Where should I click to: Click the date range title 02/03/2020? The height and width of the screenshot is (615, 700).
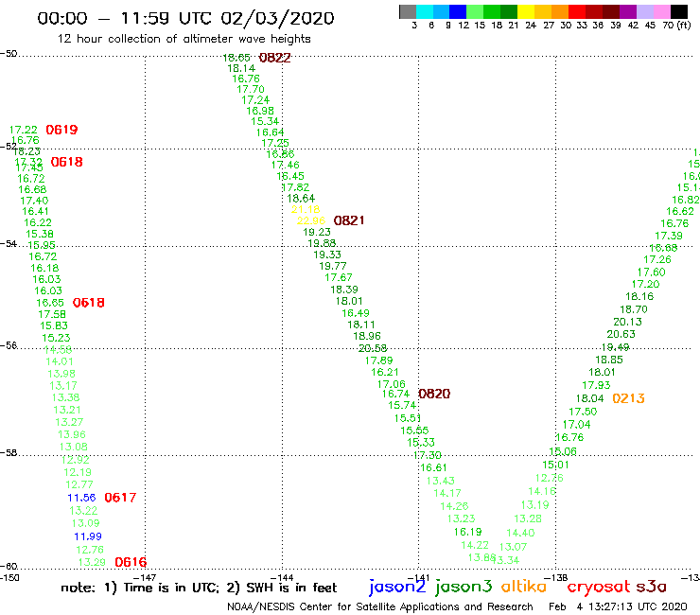277,18
